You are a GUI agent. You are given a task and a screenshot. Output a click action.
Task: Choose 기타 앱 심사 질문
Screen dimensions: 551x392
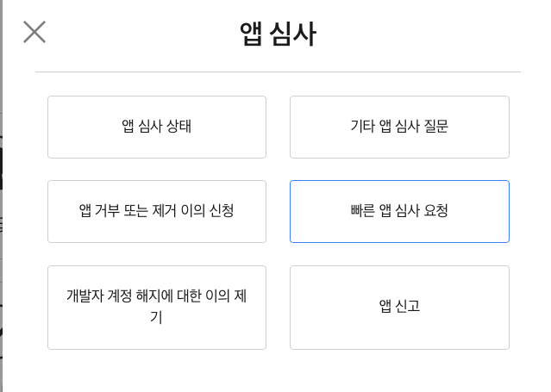pyautogui.click(x=399, y=127)
